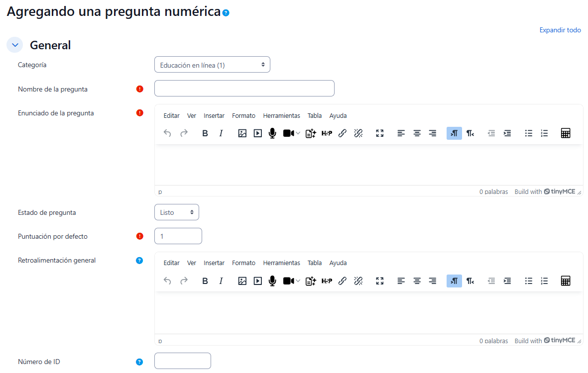The image size is (588, 373).
Task: Toggle fullscreen in the general feedback editor
Action: pyautogui.click(x=380, y=280)
